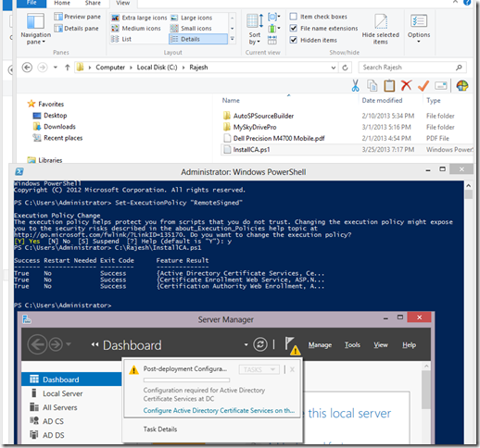Viewport: 480px width, 448px height.
Task: Open the File ribbon tab
Action: coord(32,3)
